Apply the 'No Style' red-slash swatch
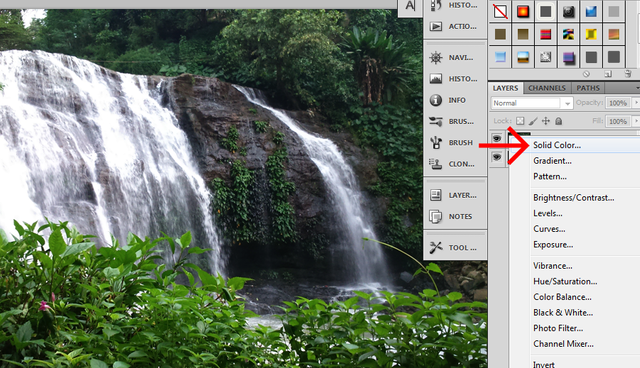The image size is (640, 368). (500, 11)
